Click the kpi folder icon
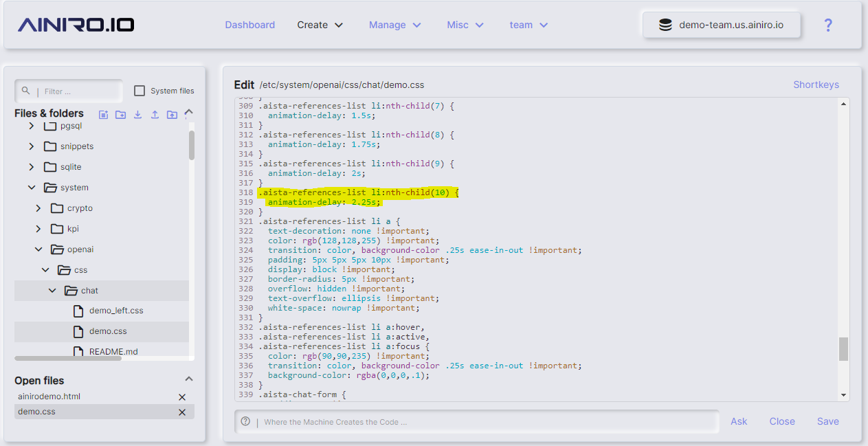 point(57,229)
